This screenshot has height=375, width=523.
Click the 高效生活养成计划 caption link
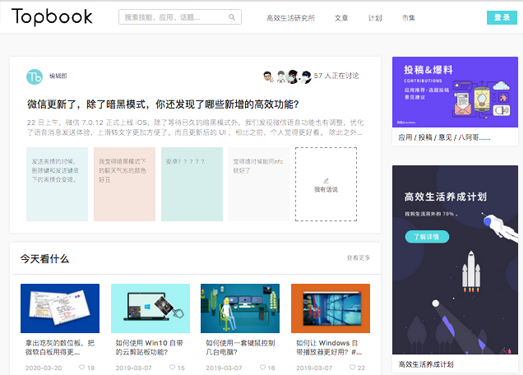coord(426,364)
